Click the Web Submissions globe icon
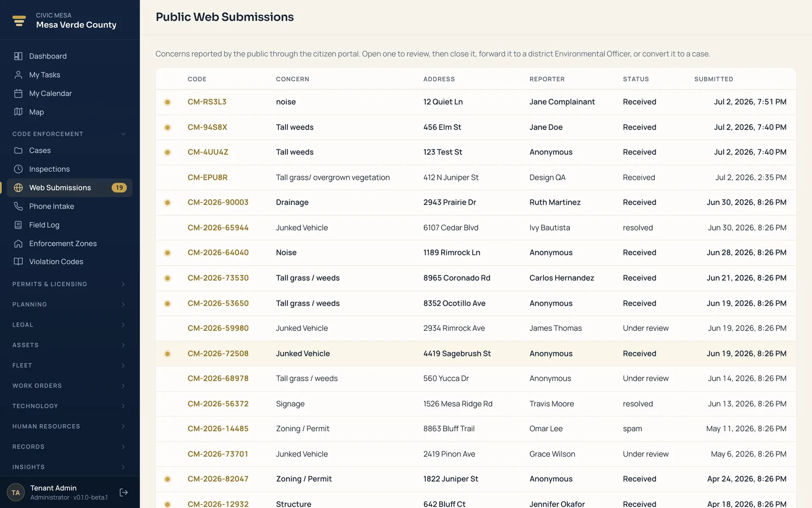This screenshot has height=508, width=812. [x=18, y=187]
